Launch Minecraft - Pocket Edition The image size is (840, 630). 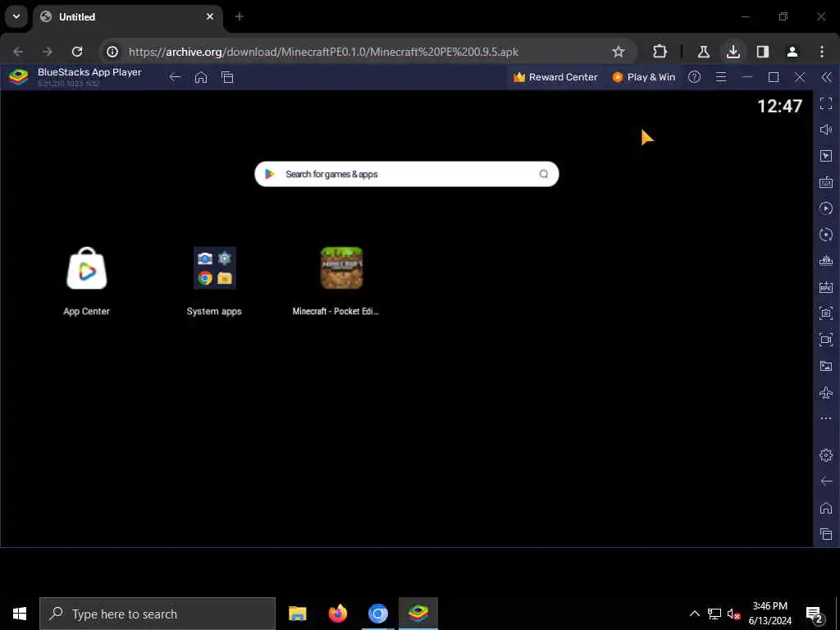pyautogui.click(x=342, y=268)
